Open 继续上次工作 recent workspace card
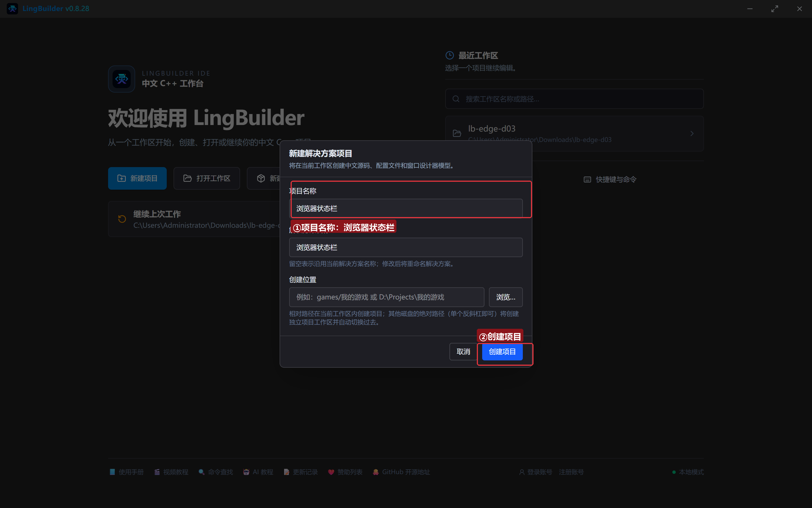This screenshot has height=508, width=812. click(194, 219)
